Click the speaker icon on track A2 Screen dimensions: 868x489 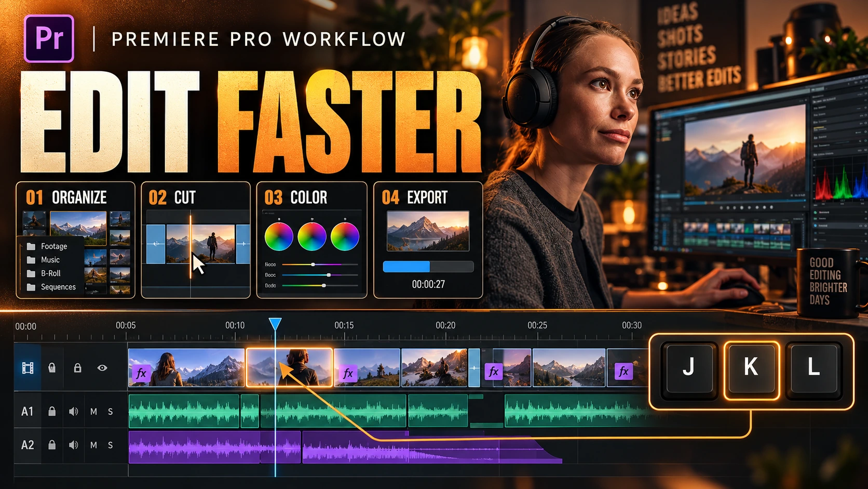click(x=74, y=445)
